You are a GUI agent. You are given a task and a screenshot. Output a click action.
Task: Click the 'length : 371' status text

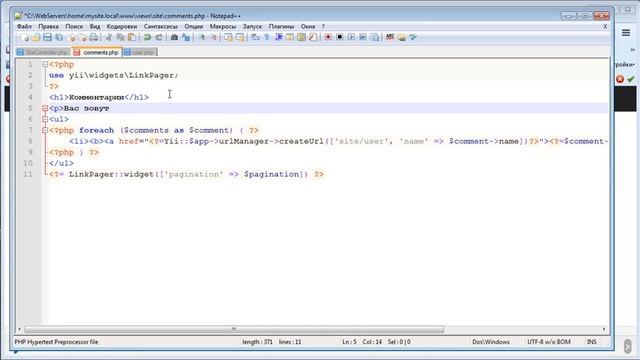point(257,342)
